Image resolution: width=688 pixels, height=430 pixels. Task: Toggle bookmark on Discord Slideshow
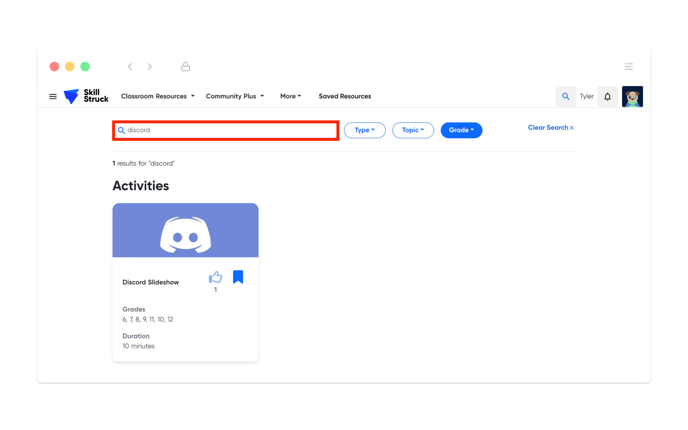238,277
